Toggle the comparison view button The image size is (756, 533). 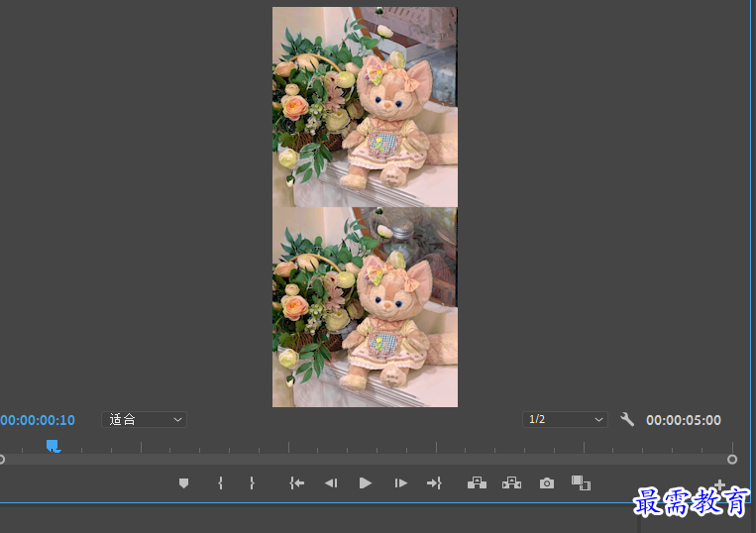pos(581,482)
